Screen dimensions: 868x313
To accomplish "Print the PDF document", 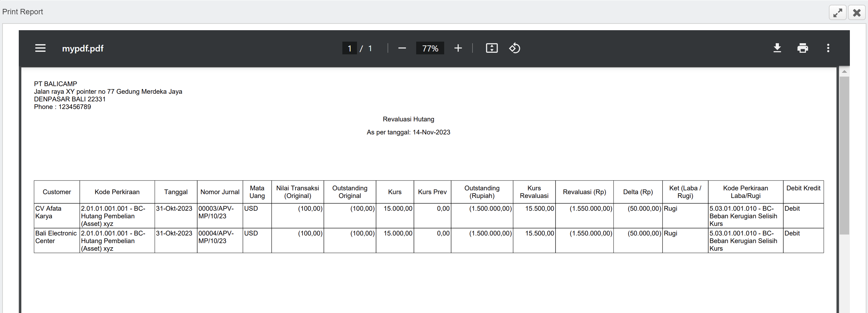I will coord(803,48).
